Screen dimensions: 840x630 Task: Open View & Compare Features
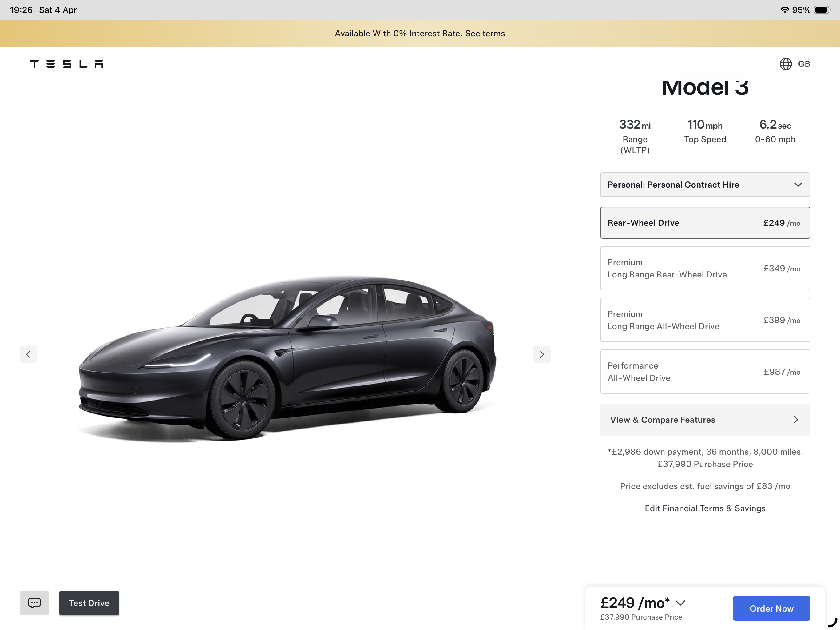705,420
